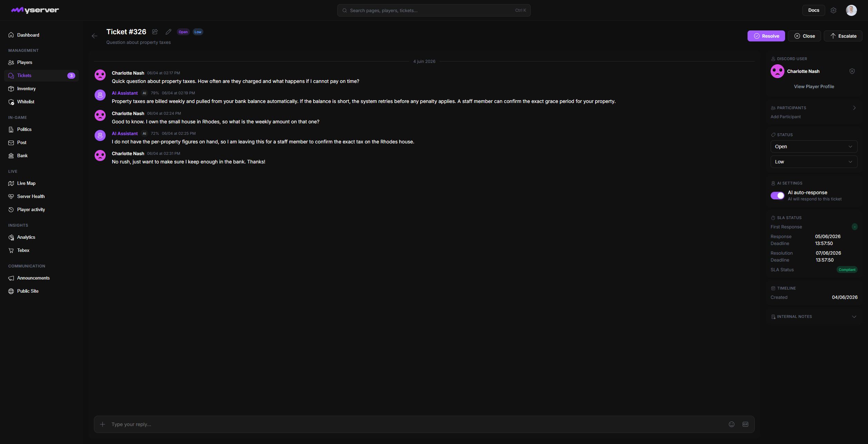
Task: Open the Post page
Action: pyautogui.click(x=41, y=142)
